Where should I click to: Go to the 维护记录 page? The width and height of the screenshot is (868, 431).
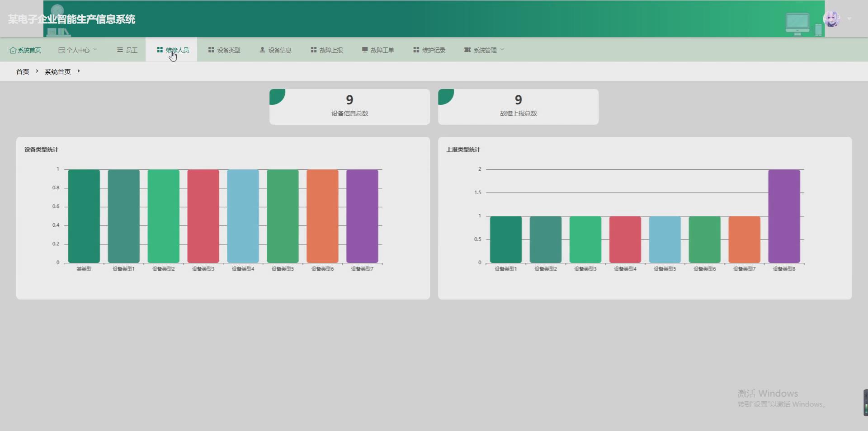[429, 50]
